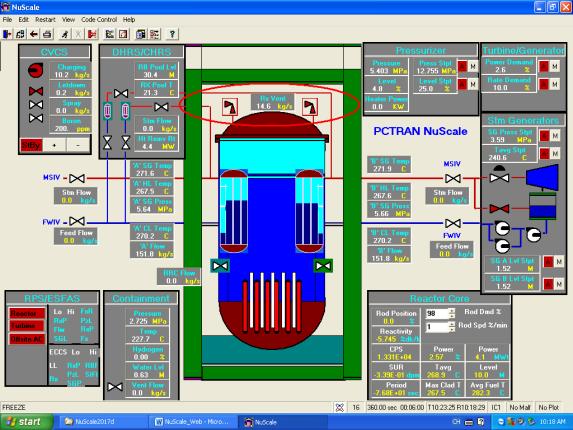Image resolution: width=573 pixels, height=430 pixels.
Task: Click the red freeze toolbar icon
Action: point(92,34)
